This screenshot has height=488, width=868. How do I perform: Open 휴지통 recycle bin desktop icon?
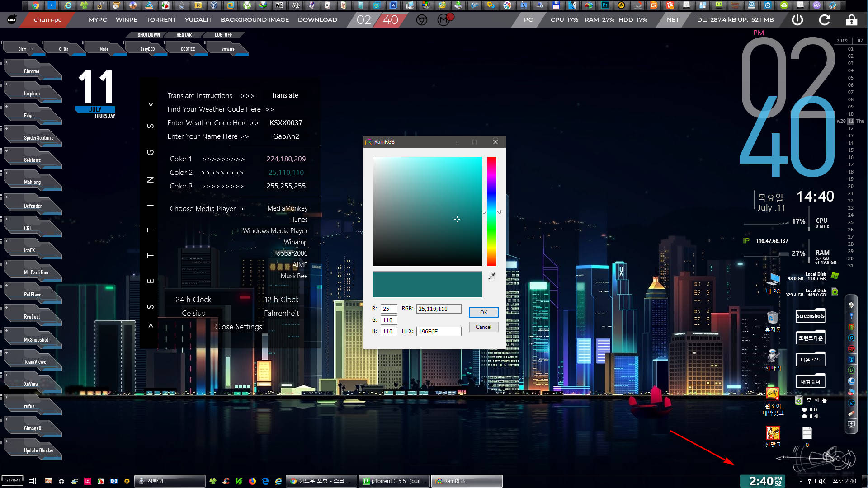(x=773, y=321)
